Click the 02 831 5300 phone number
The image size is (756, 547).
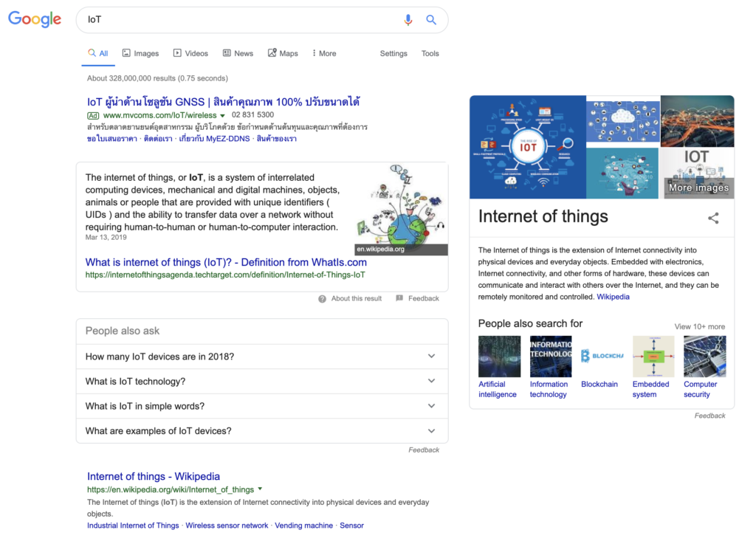coord(252,114)
